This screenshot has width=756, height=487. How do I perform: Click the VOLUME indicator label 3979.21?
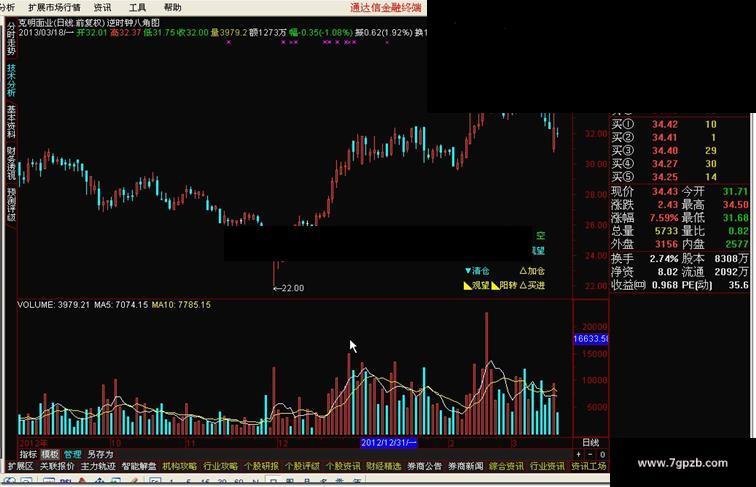coord(54,305)
